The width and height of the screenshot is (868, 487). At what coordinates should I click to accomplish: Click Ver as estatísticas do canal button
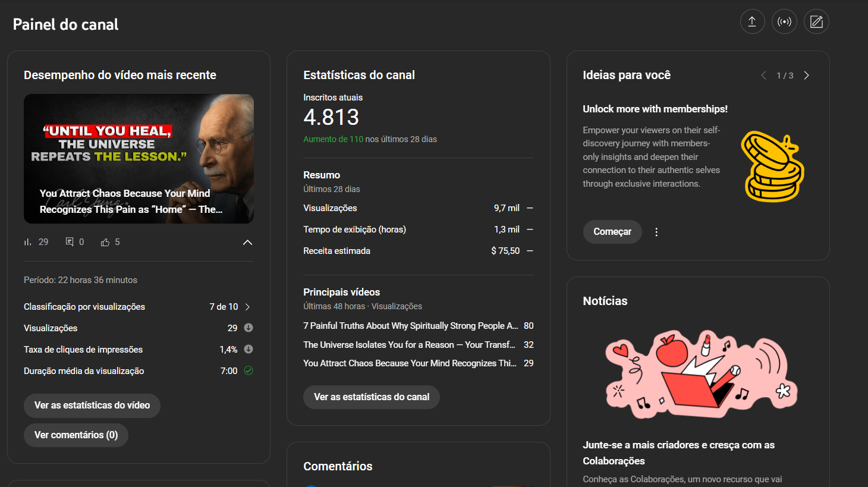pyautogui.click(x=372, y=397)
